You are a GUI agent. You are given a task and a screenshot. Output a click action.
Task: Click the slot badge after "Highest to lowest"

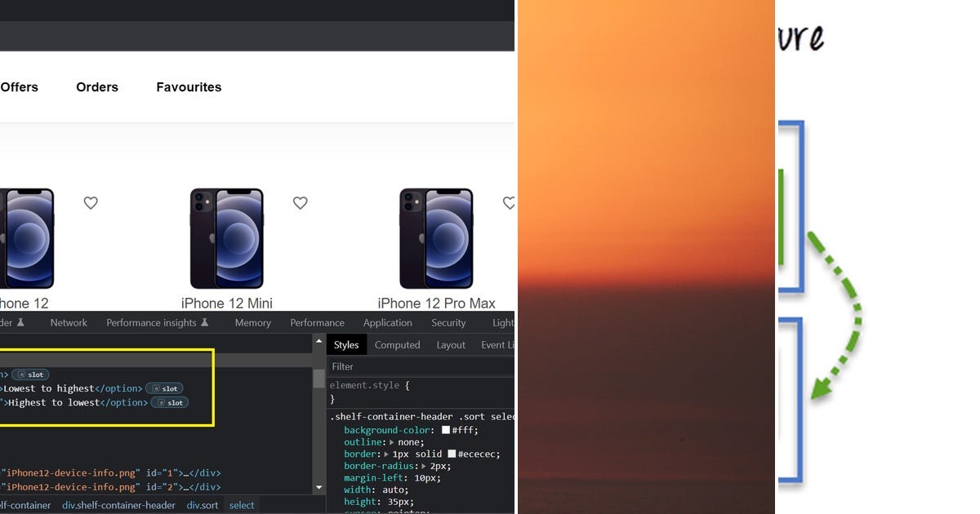pos(169,402)
